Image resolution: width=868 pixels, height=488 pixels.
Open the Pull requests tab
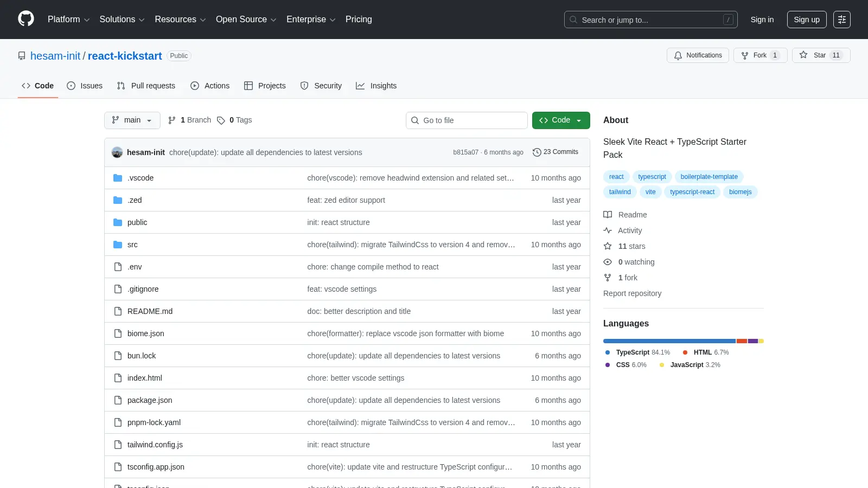tap(146, 86)
